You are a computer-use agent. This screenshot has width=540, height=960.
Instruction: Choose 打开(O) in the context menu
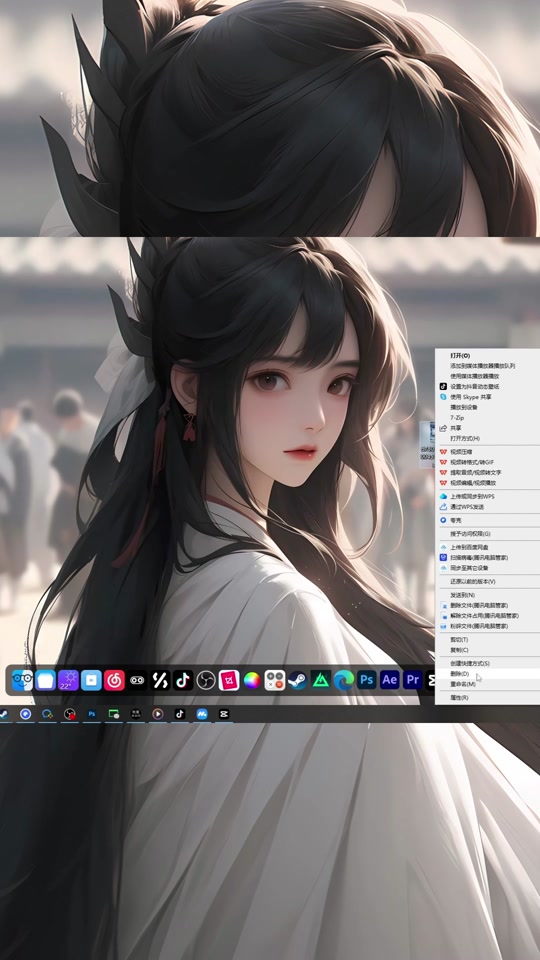click(x=487, y=355)
